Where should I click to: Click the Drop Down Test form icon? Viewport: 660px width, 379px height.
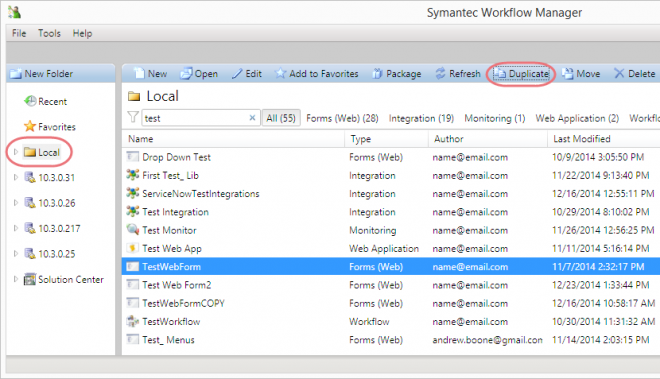pyautogui.click(x=133, y=157)
